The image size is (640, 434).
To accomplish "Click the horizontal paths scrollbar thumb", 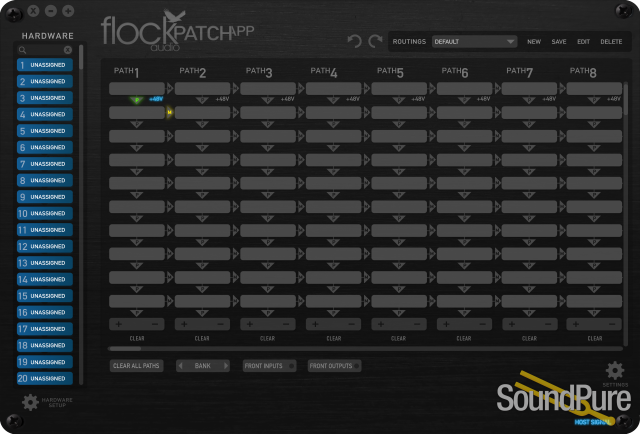I will click(x=125, y=349).
